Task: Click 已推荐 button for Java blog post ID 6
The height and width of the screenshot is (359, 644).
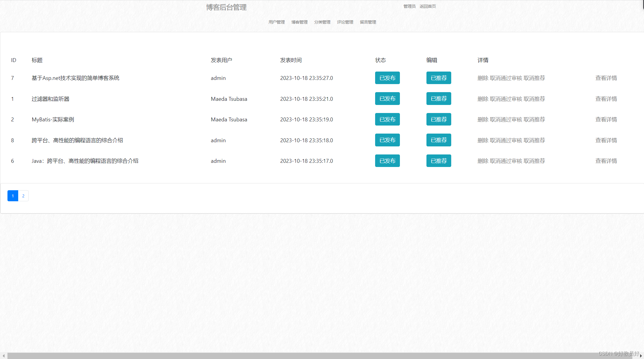Action: point(438,161)
